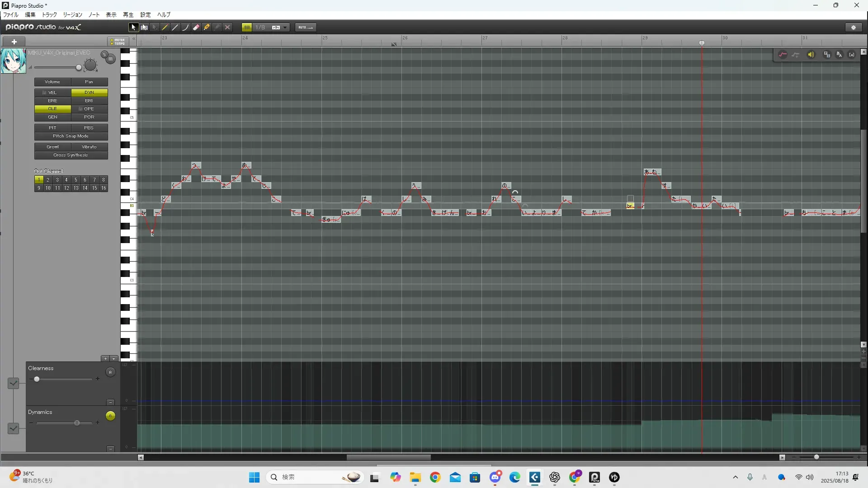The image size is (868, 488).
Task: Click the yellow speaker monitor icon
Action: 811,55
